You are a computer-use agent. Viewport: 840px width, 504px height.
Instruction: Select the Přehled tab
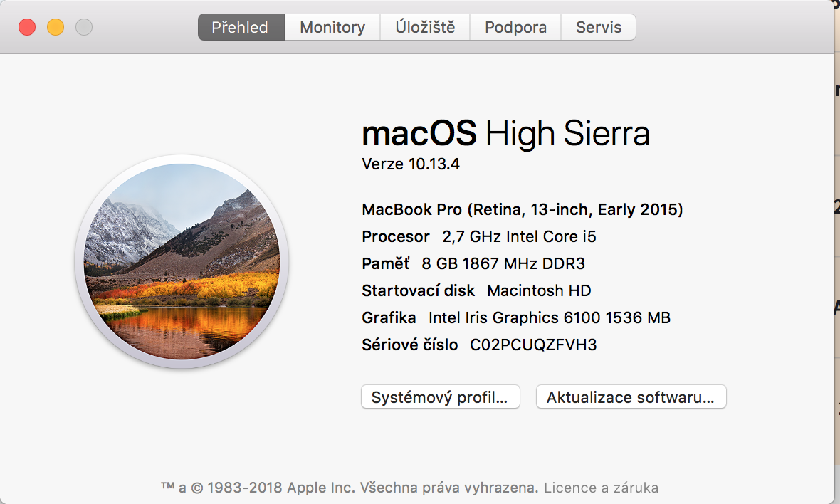click(241, 28)
